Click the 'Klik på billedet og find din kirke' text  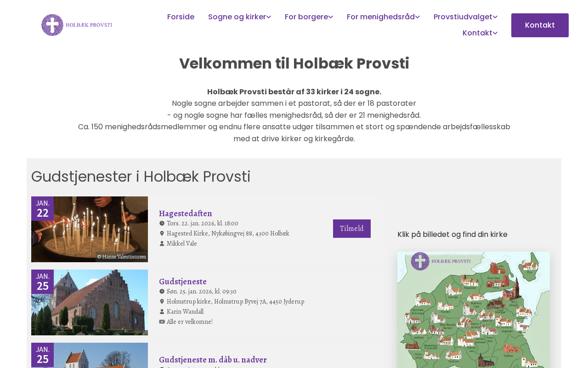click(x=452, y=235)
